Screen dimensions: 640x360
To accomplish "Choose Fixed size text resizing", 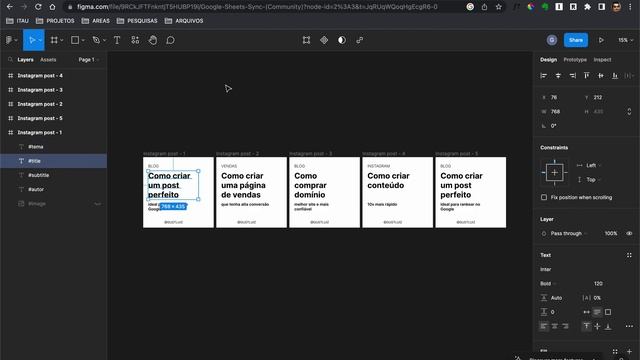I will click(x=608, y=312).
